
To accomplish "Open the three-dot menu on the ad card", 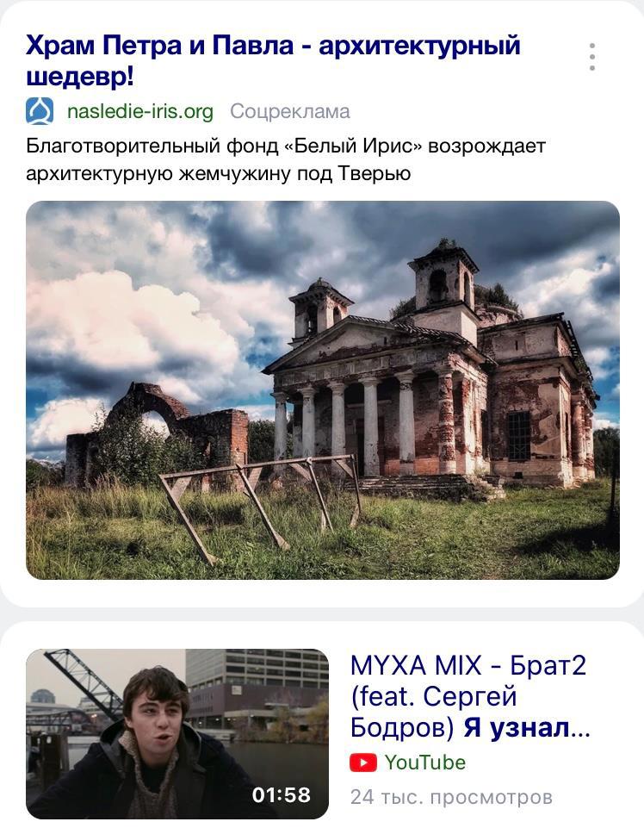I will [592, 57].
